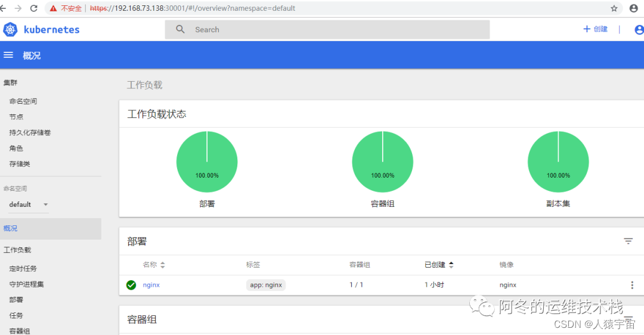Click the 容器组 100% pie chart

[x=383, y=162]
